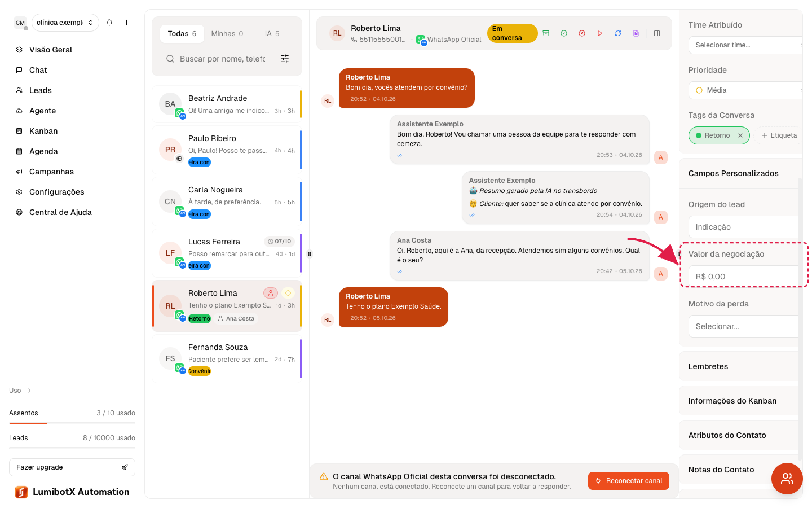Click the Em conversa yellow status badge

512,33
